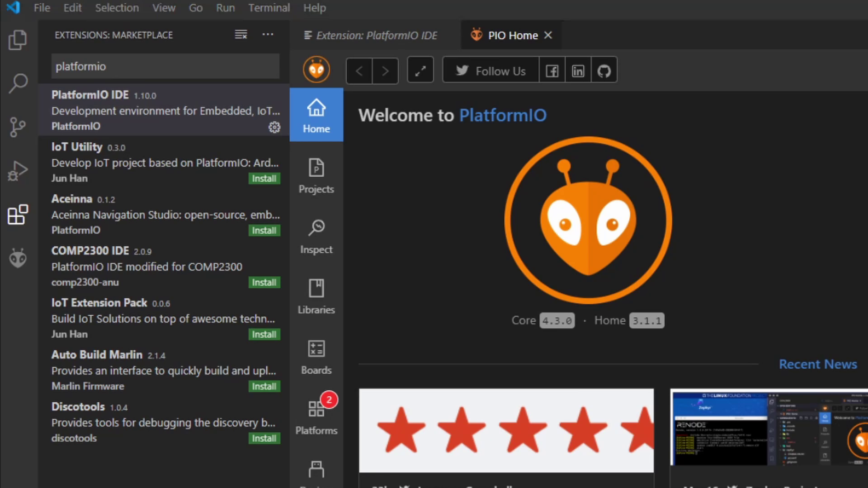Open the five red stars news thumbnail
Screen dimensions: 868x488
pos(506,430)
